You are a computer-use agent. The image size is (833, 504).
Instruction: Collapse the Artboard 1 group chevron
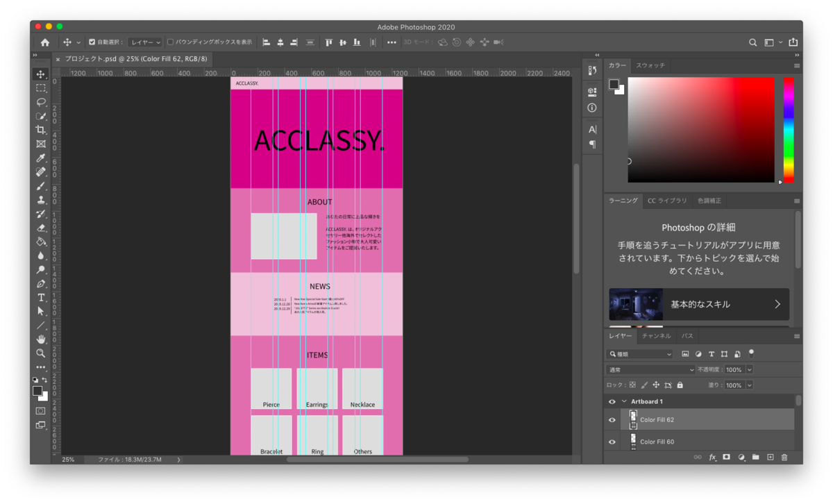click(x=624, y=402)
